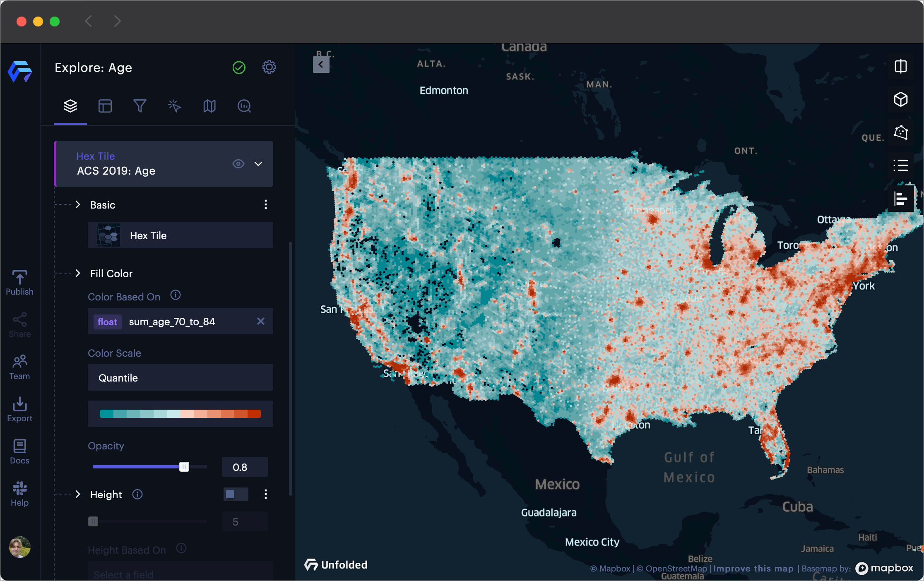The width and height of the screenshot is (924, 581).
Task: Collapse side panel with arrow button
Action: pos(321,65)
